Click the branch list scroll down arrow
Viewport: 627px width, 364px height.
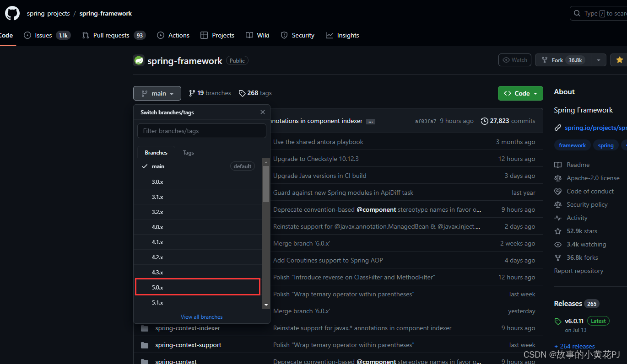[266, 305]
